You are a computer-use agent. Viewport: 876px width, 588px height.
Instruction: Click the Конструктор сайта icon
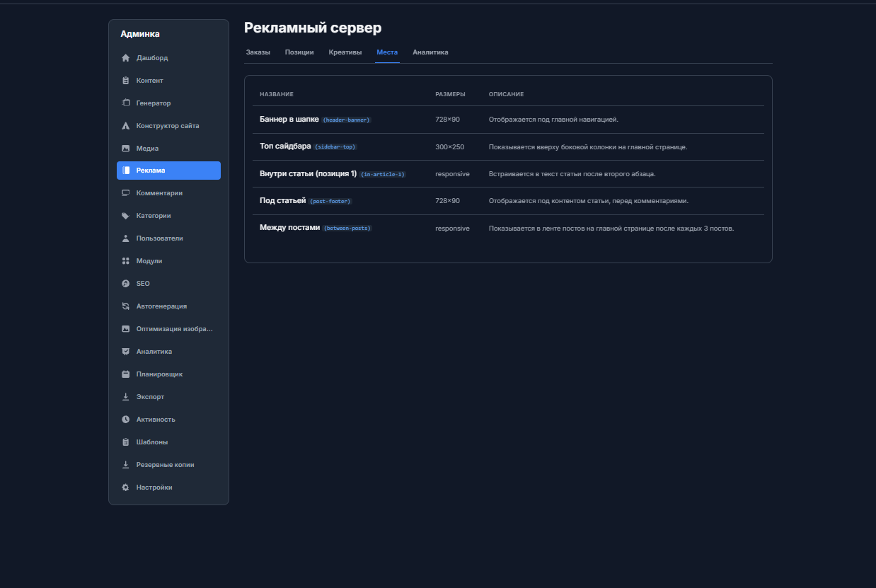126,126
